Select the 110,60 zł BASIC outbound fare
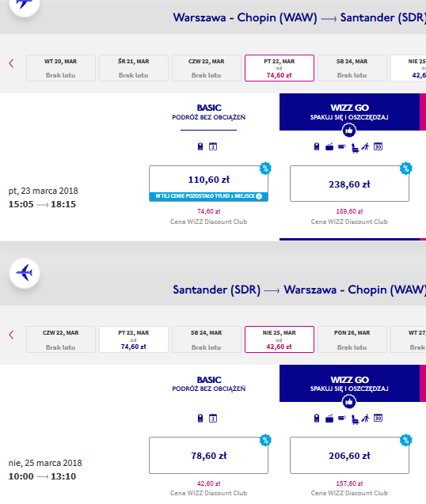Viewport: 426px width, 504px height. point(208,184)
